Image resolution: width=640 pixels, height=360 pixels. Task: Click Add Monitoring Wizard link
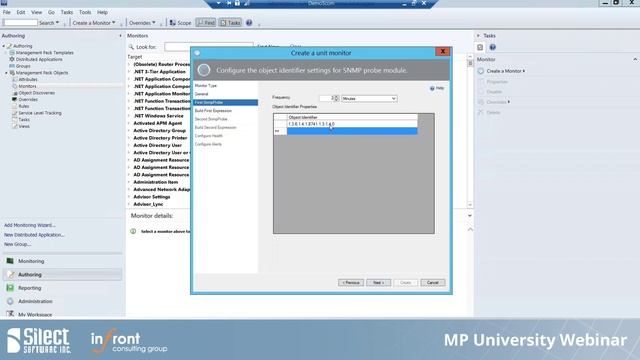click(29, 225)
